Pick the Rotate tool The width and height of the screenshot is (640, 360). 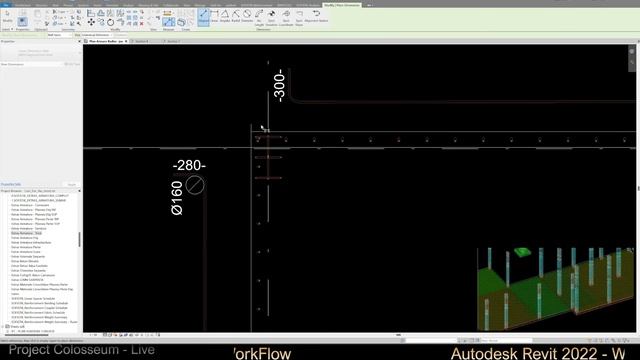coord(111,22)
